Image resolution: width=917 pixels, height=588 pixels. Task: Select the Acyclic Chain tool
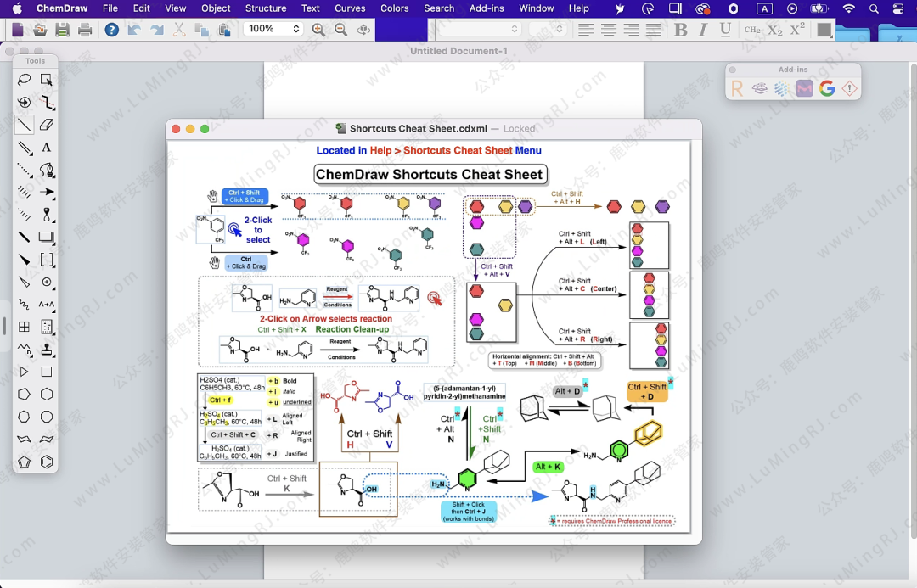coord(24,349)
